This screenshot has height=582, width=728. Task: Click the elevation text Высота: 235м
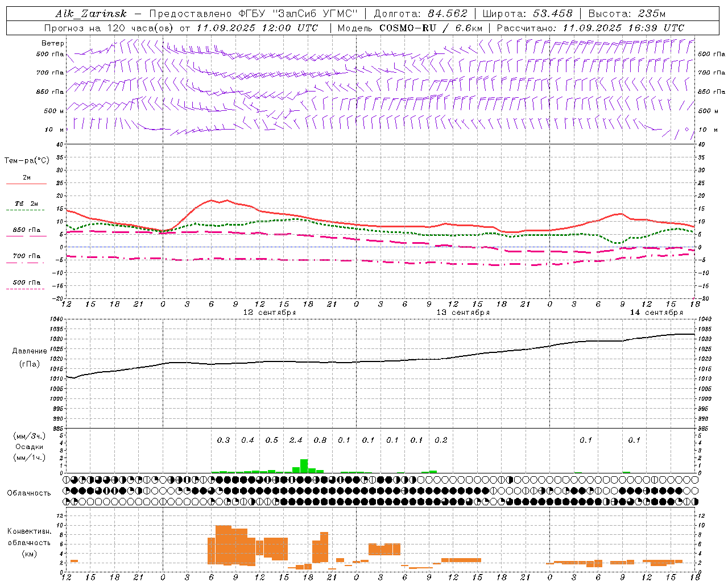(627, 14)
